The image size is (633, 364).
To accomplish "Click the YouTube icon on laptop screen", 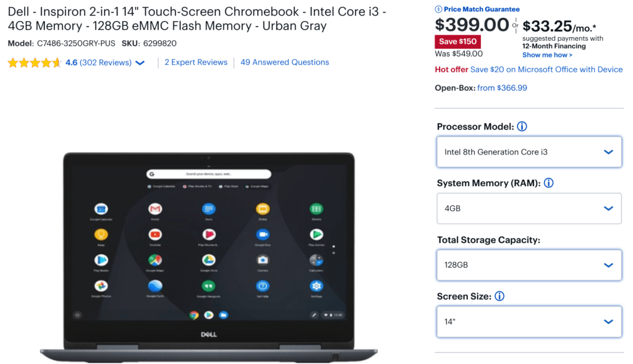I will pos(155,234).
